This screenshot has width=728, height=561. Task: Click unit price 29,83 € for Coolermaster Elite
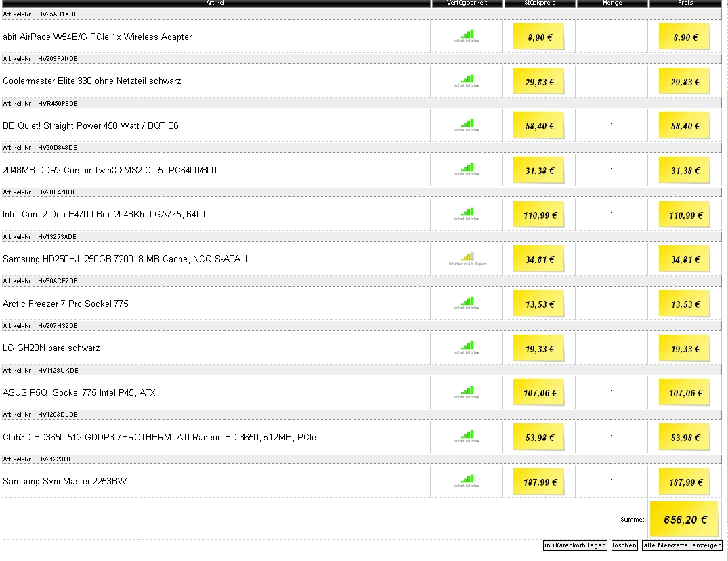(x=538, y=81)
